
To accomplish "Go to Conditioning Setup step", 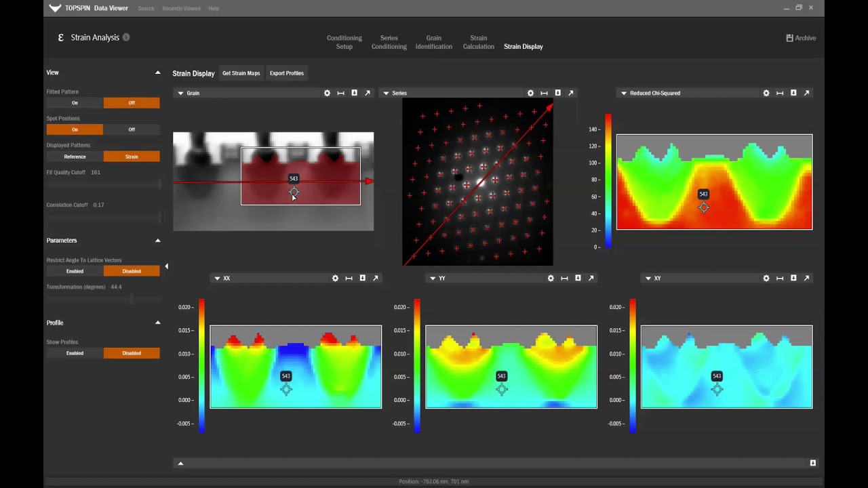I will tap(344, 42).
